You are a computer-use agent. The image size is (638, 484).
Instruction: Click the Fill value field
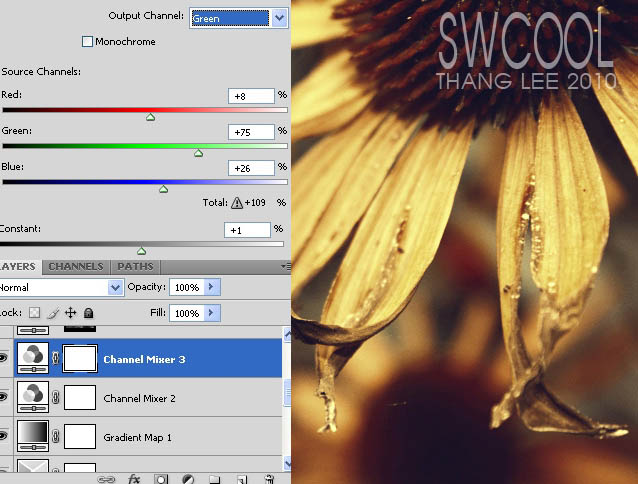pos(187,313)
